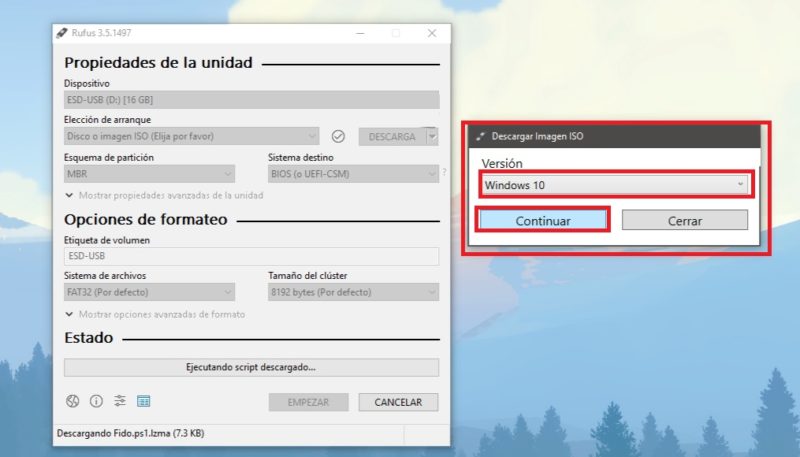Click the Cerrar button
Viewport: 800px width, 457px height.
(685, 221)
